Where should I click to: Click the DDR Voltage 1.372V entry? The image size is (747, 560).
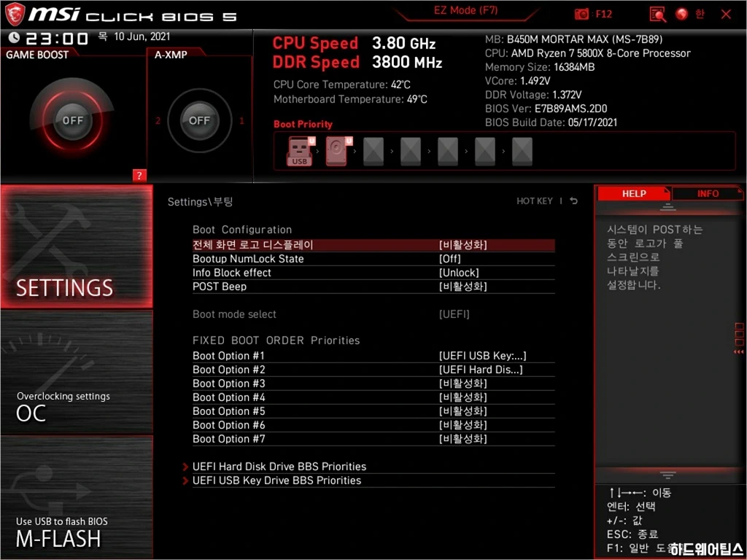tap(533, 95)
